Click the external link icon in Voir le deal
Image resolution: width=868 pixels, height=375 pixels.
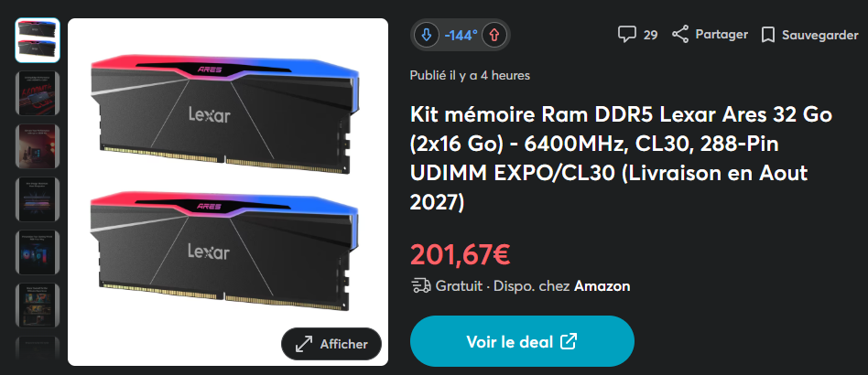coord(569,341)
